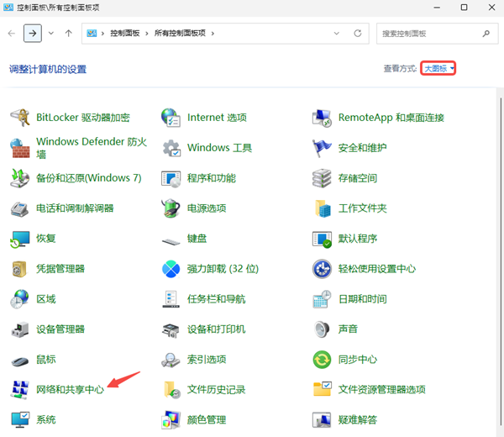Image resolution: width=504 pixels, height=437 pixels.
Task: Open the 查看方式 大图标 dropdown
Action: [438, 69]
